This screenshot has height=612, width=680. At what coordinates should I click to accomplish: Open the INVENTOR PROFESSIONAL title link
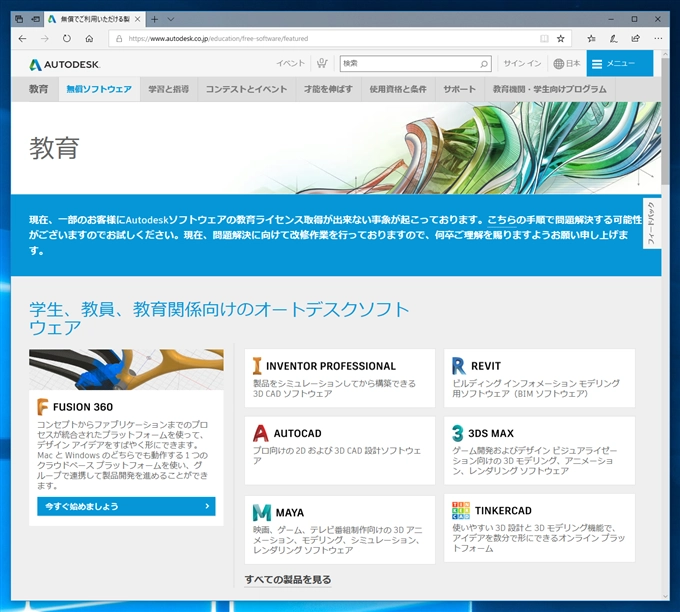pyautogui.click(x=331, y=366)
